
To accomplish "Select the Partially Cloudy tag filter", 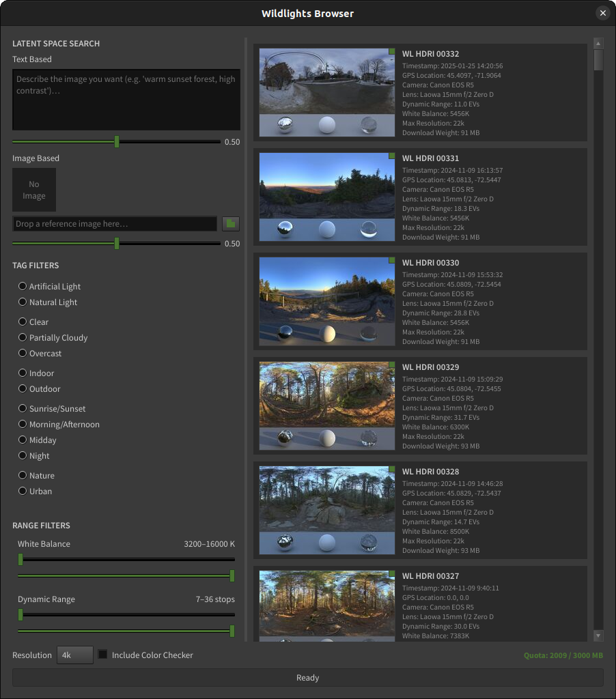I will click(53, 337).
